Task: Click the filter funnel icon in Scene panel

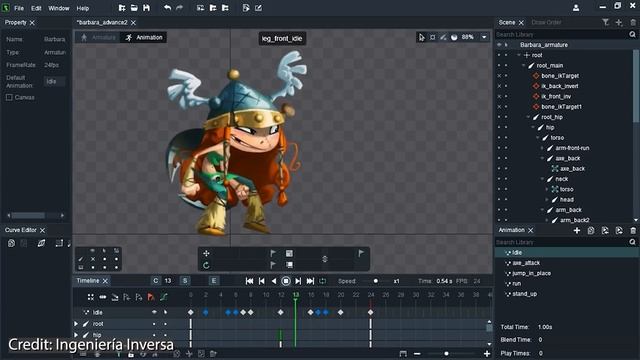Action: tap(606, 22)
